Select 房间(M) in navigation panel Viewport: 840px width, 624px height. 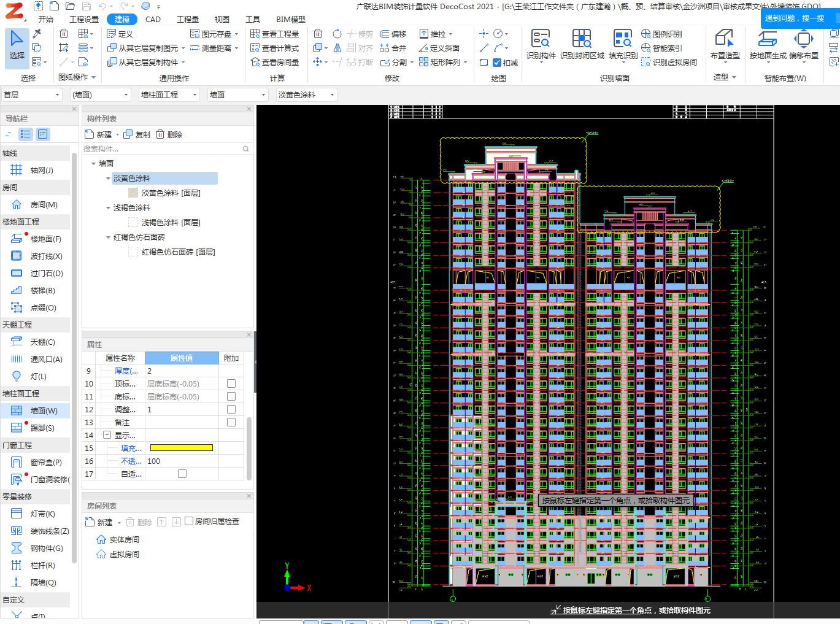point(36,204)
